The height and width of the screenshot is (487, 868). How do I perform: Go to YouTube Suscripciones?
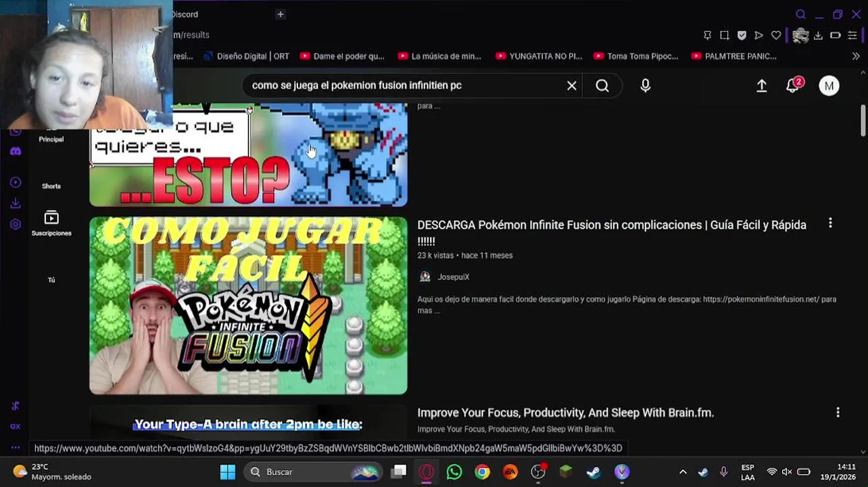pyautogui.click(x=51, y=223)
